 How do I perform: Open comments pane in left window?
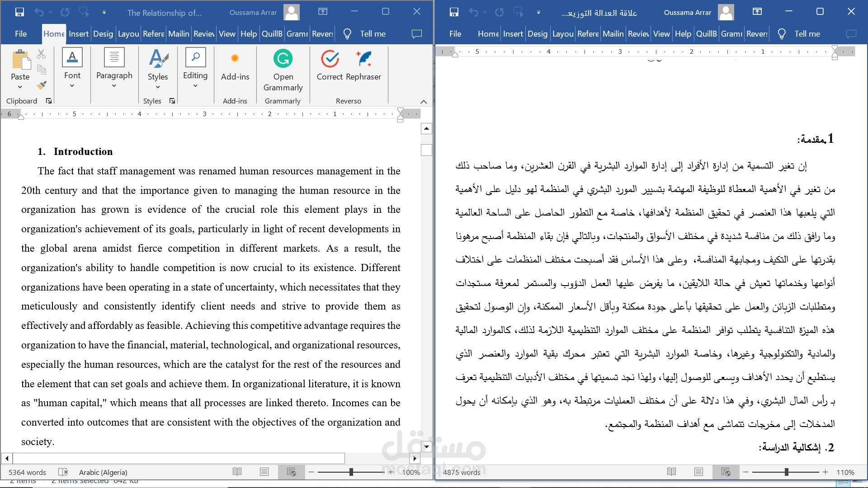click(417, 34)
